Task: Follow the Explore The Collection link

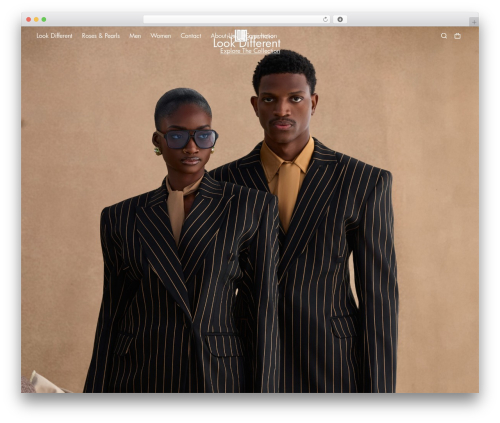Action: coord(250,51)
